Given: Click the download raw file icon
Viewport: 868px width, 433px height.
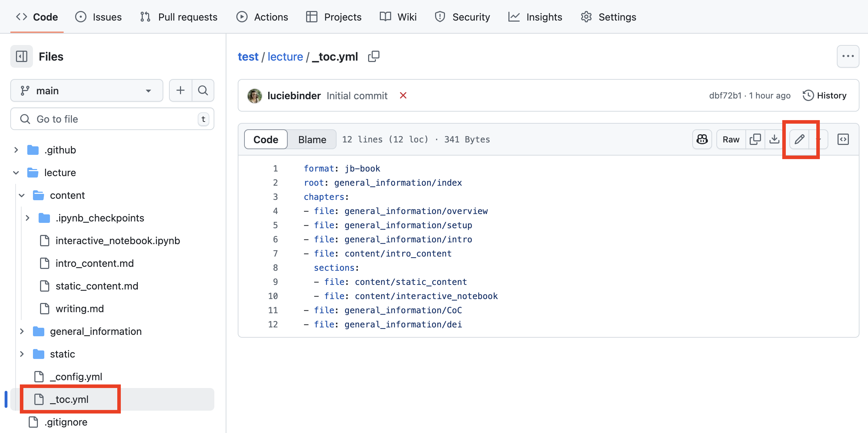Looking at the screenshot, I should [774, 139].
